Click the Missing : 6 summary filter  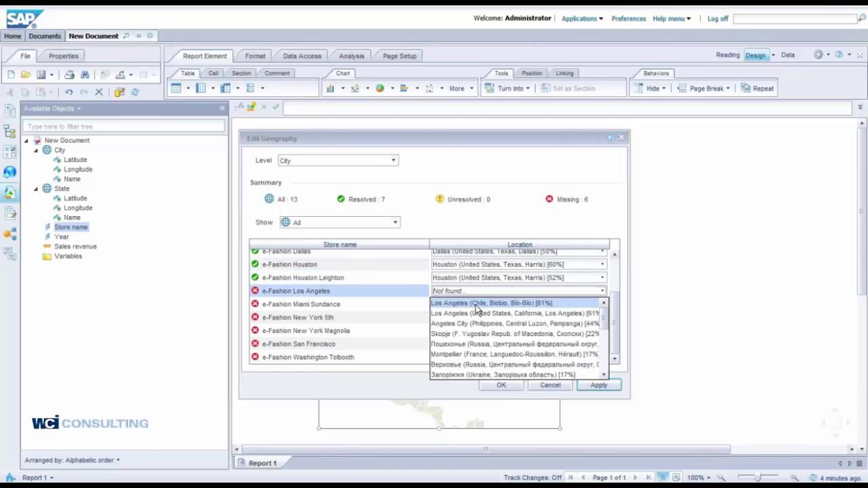(x=566, y=199)
